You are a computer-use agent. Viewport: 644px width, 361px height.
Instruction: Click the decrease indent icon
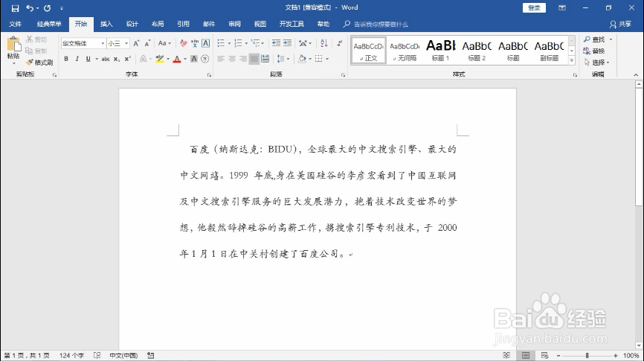coord(277,43)
